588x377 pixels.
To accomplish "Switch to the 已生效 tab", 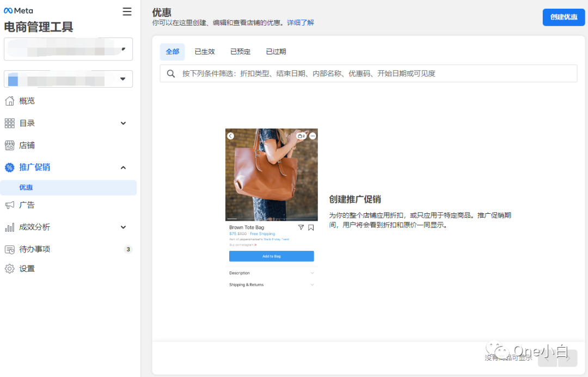I will click(x=205, y=51).
